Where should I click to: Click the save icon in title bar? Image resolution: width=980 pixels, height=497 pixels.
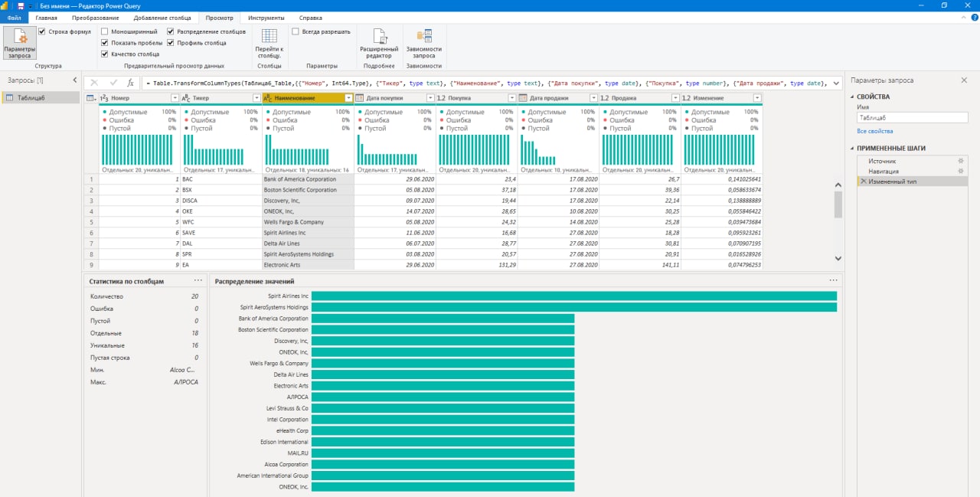21,5
